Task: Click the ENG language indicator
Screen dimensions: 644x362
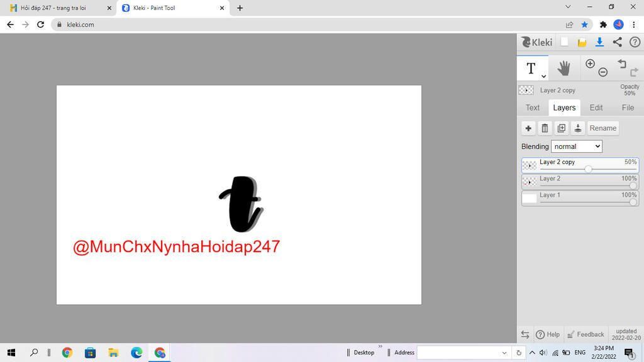Action: pos(580,353)
